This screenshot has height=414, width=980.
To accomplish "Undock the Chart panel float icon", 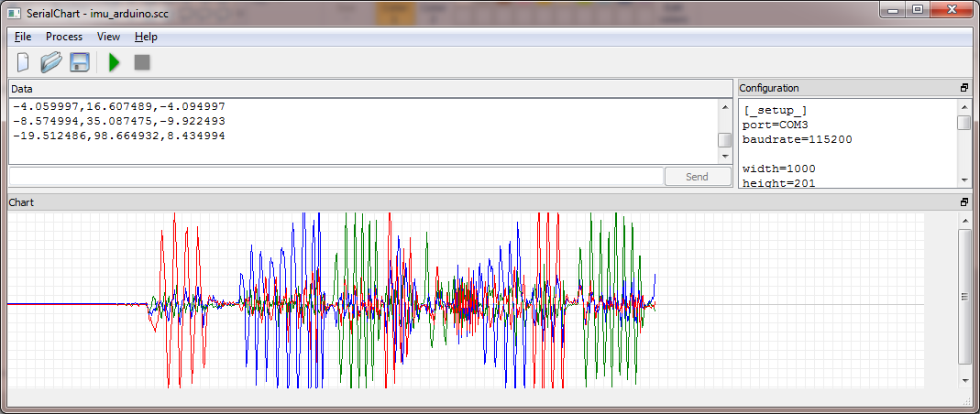I will (963, 202).
